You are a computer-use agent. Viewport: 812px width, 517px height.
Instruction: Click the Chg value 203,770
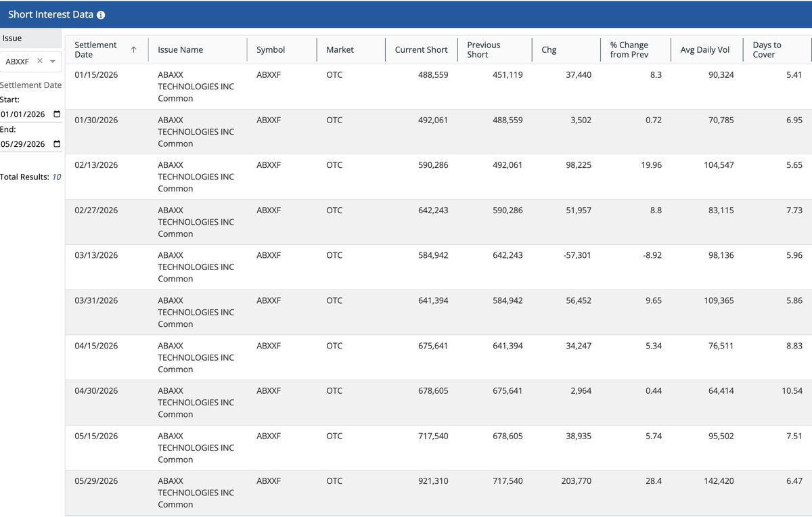coord(576,481)
